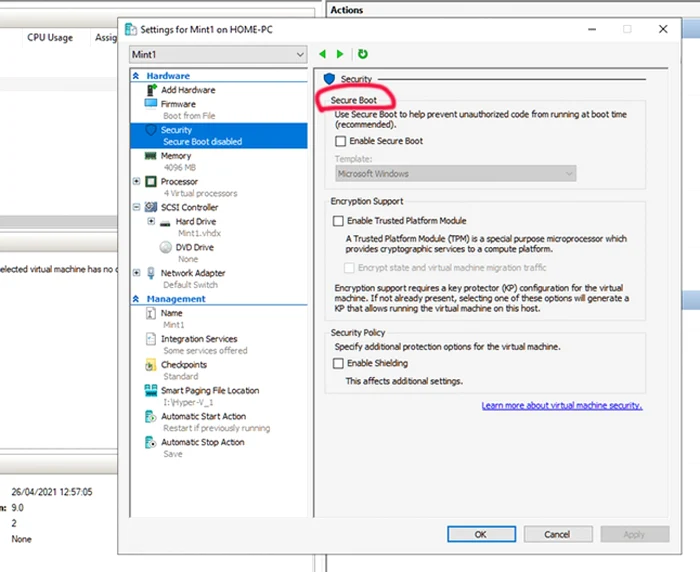Screen dimensions: 700x572
Task: Click the Network Adapter icon
Action: coord(151,273)
